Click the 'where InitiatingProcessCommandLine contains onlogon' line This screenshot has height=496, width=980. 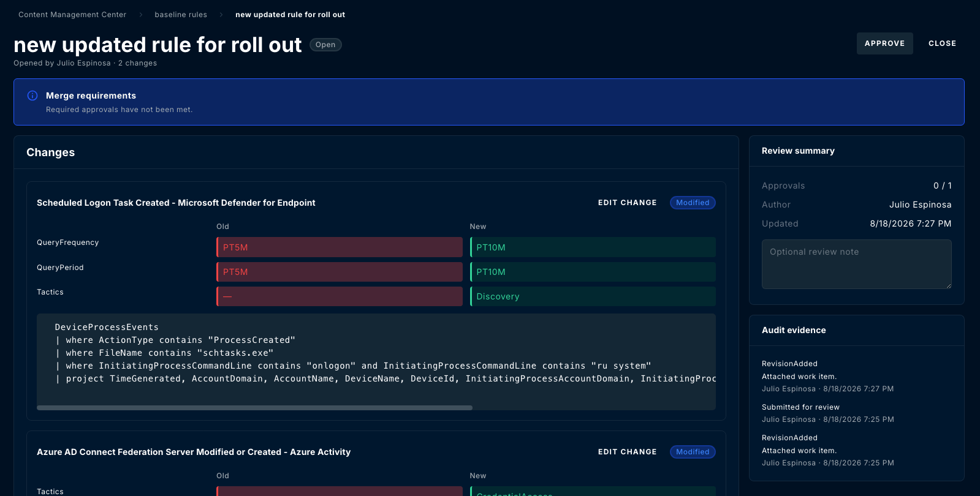[x=353, y=366]
